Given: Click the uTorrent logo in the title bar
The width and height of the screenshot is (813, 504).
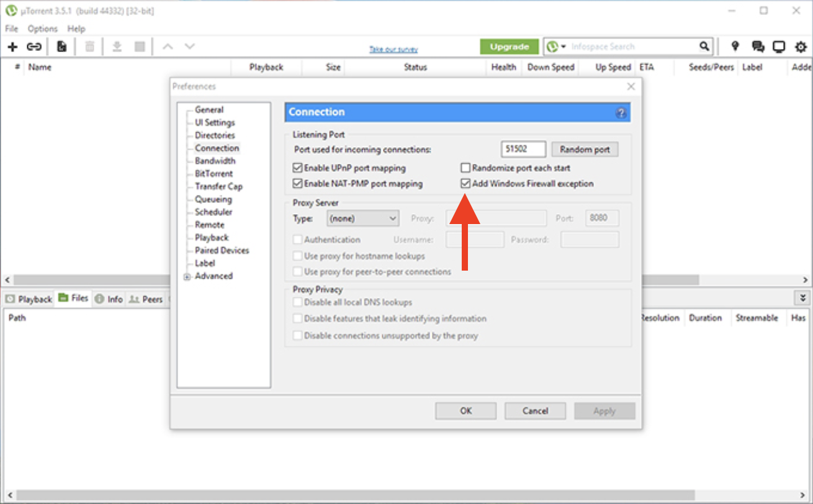Looking at the screenshot, I should pos(11,11).
